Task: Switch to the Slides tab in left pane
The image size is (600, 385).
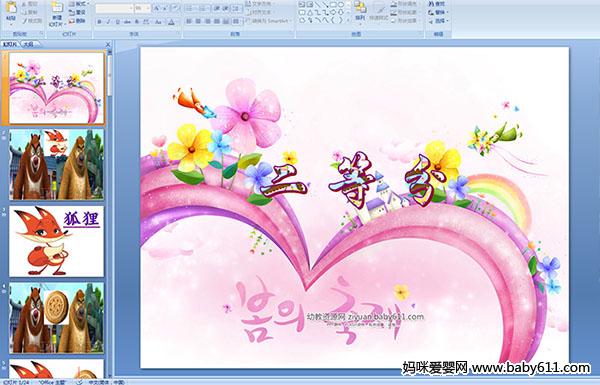Action: [x=10, y=44]
